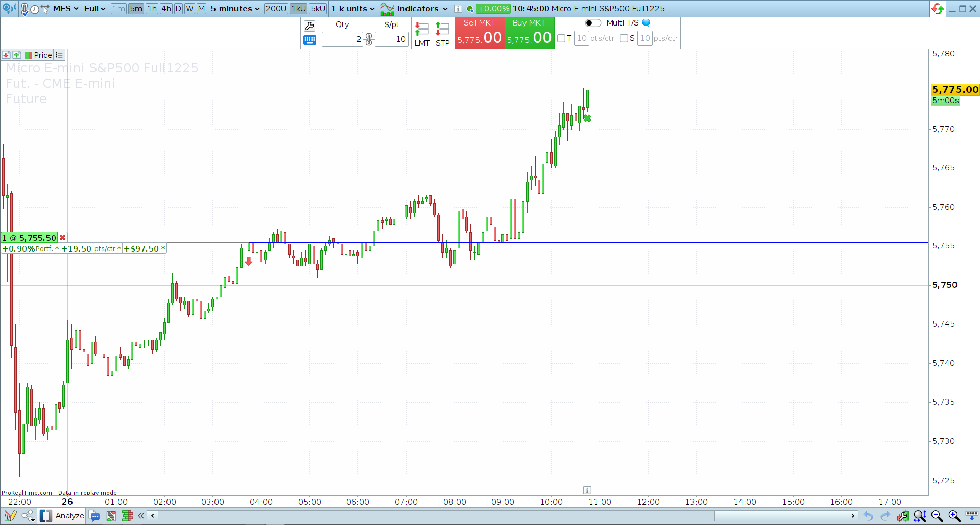Close the 1 @ 5,755.50 position
Viewport: 980px width, 525px height.
[x=63, y=238]
